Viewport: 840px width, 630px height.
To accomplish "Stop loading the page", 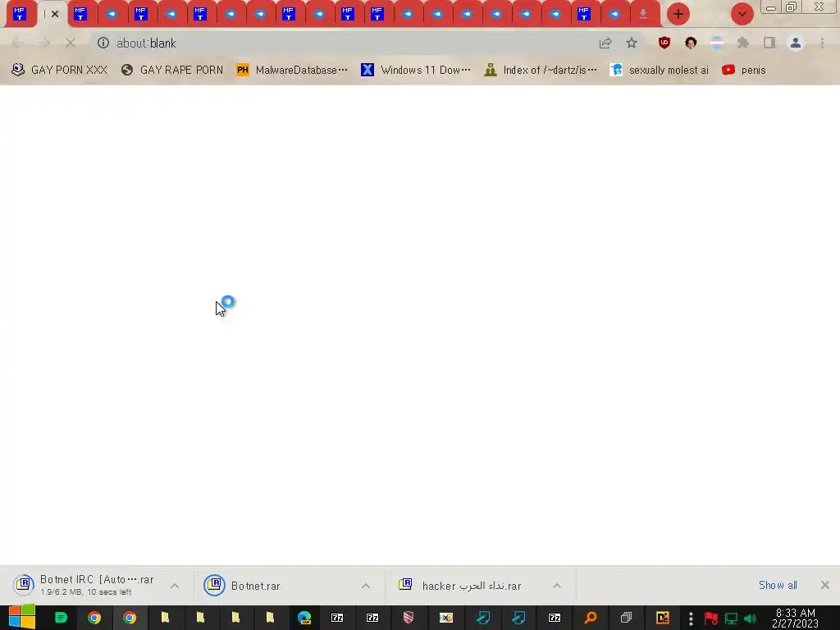I will pos(71,43).
